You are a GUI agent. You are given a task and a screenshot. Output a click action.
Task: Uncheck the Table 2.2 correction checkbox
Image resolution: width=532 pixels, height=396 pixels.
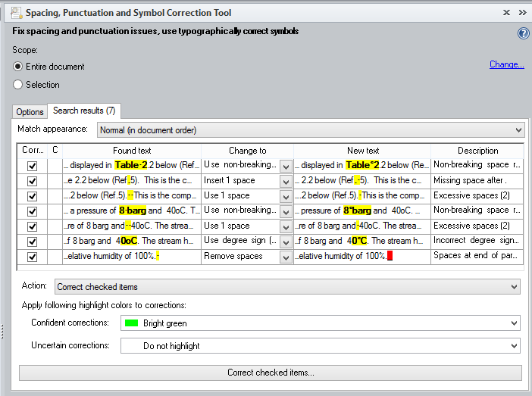pyautogui.click(x=32, y=166)
